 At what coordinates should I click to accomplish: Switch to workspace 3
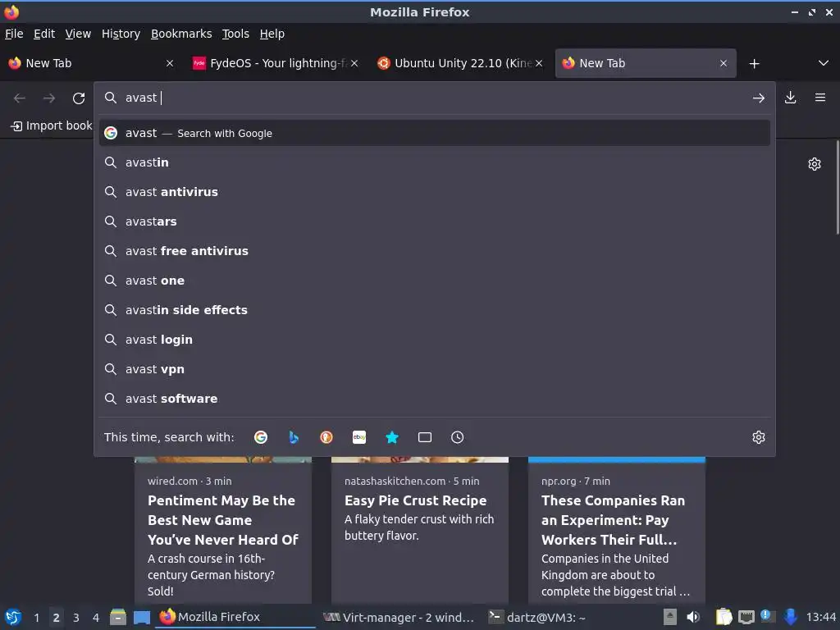(x=76, y=618)
